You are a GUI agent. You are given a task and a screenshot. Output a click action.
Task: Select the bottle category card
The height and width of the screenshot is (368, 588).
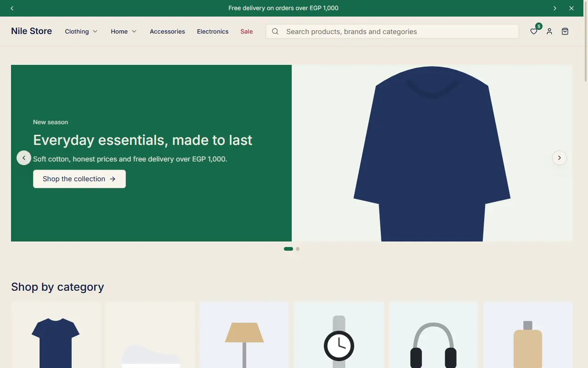coord(528,335)
